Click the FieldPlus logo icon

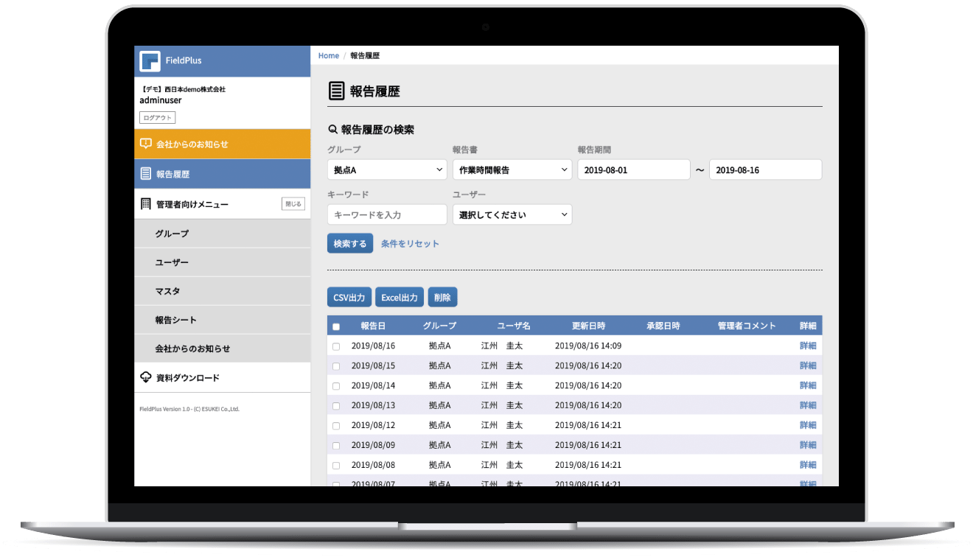point(150,60)
